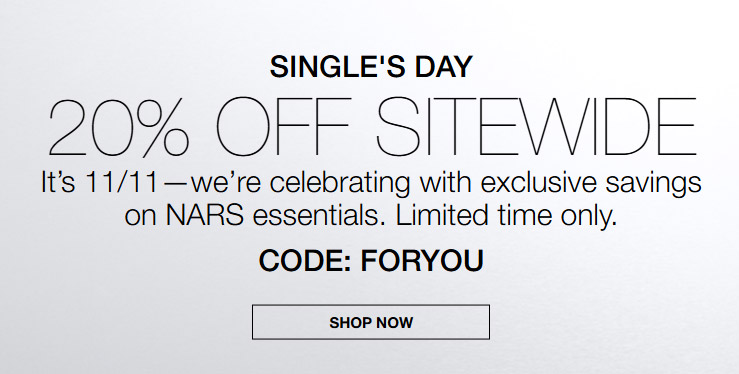This screenshot has width=739, height=374.
Task: Click the SHOP NOW button
Action: (371, 322)
